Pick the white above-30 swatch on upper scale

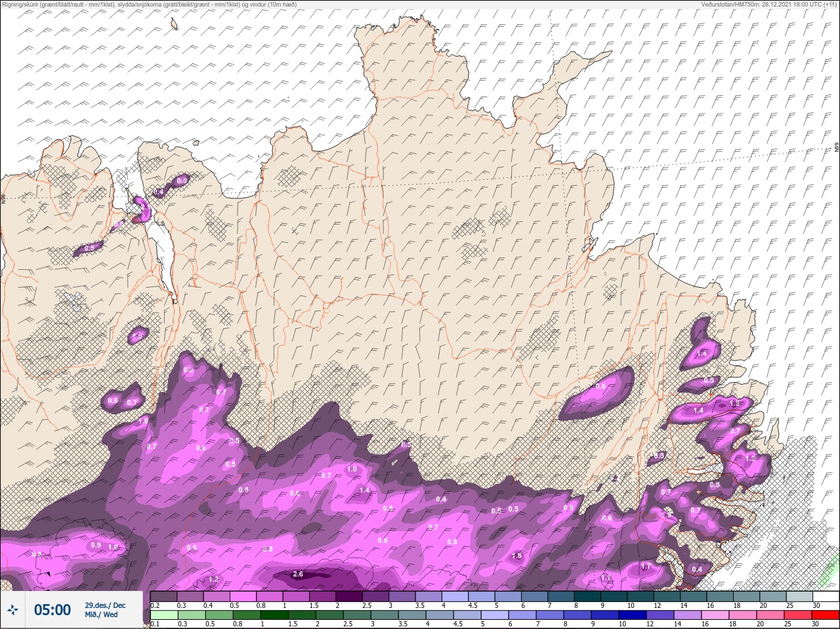click(826, 596)
